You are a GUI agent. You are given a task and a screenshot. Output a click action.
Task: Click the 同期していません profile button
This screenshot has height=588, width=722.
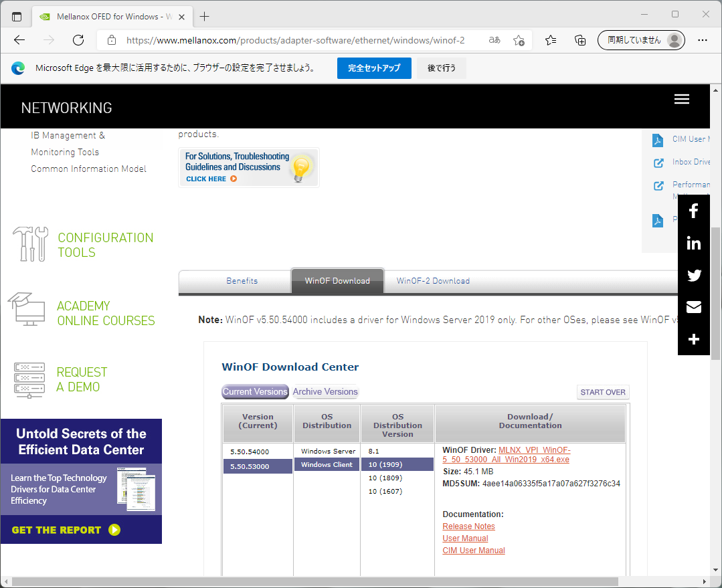(641, 40)
